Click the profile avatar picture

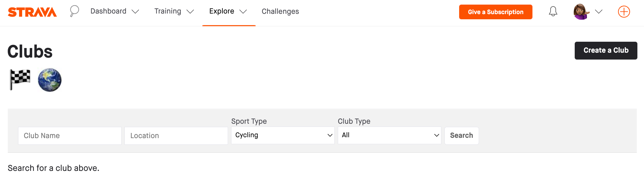pyautogui.click(x=581, y=12)
